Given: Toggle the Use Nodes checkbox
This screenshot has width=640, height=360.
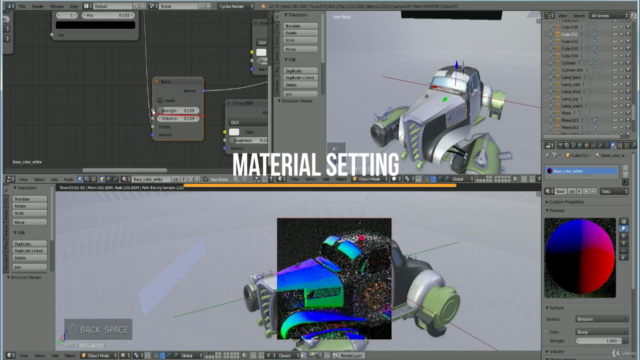Looking at the screenshot, I should 206,179.
